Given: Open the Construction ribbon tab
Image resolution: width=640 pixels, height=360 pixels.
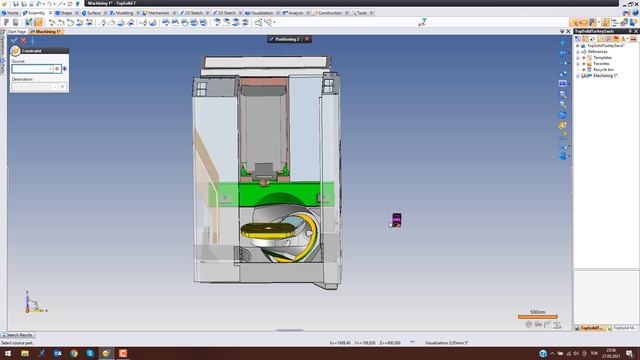Looking at the screenshot, I should [x=328, y=13].
